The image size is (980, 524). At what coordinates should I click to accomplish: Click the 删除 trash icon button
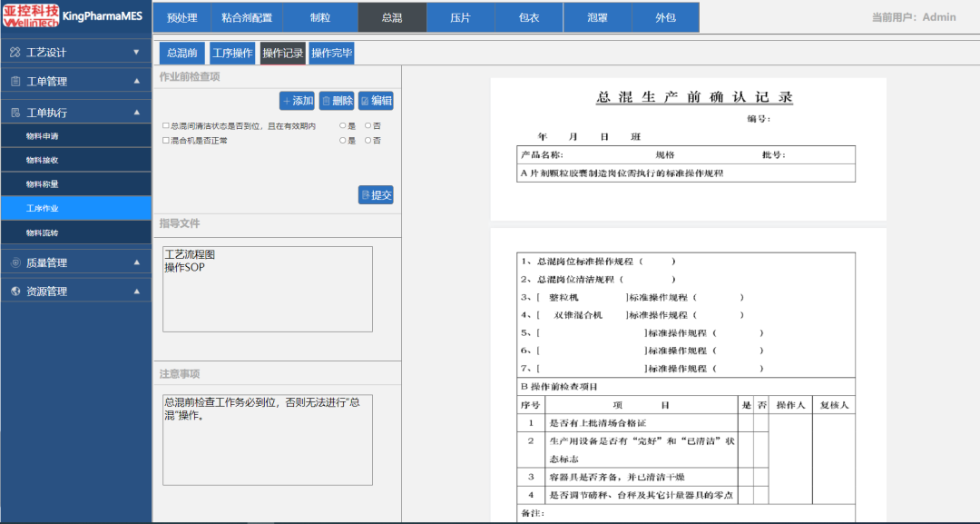(x=337, y=101)
